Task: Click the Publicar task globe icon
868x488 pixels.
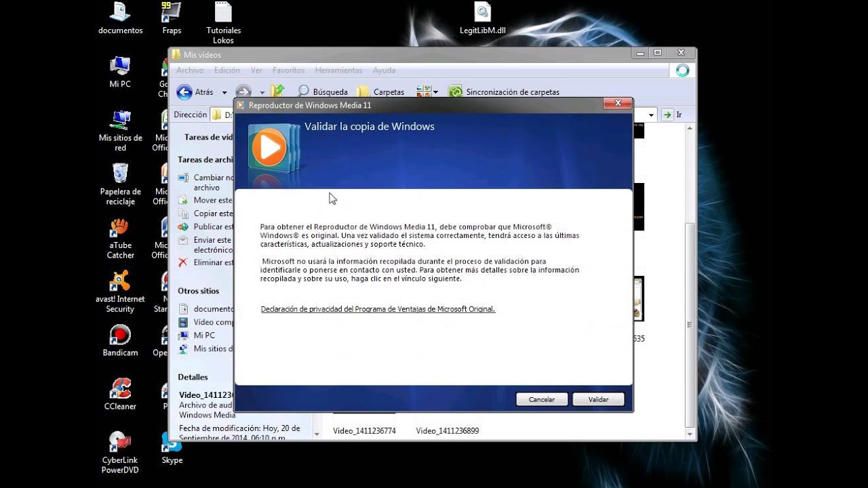Action: click(x=183, y=227)
